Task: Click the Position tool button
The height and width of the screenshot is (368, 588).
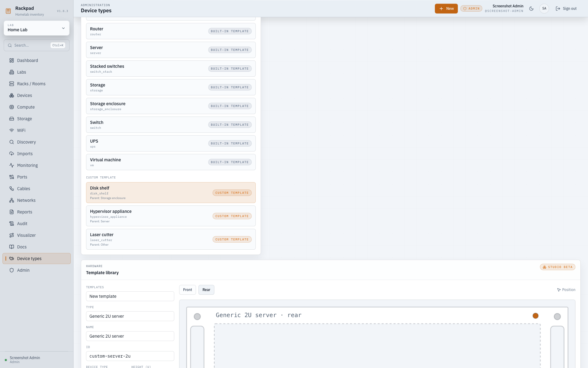Action: pyautogui.click(x=566, y=290)
